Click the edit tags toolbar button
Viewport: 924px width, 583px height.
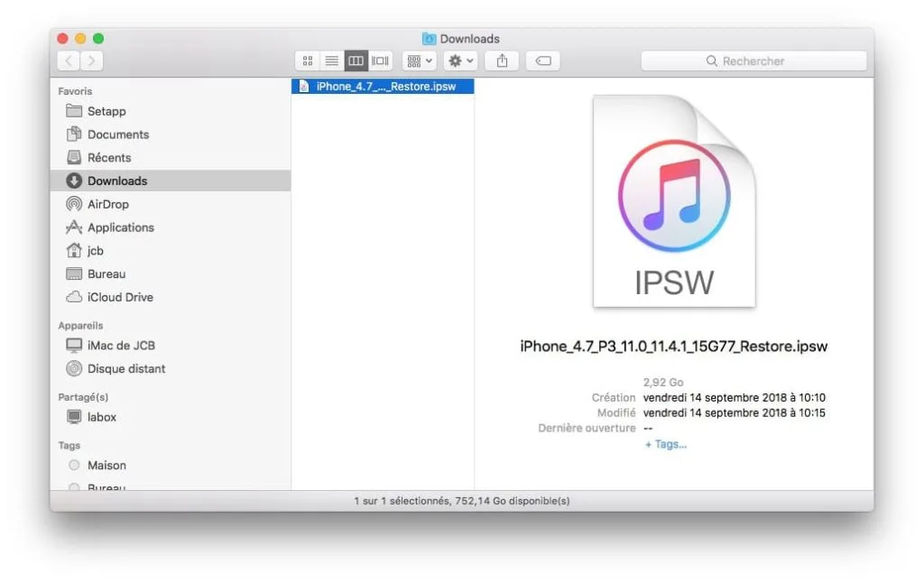click(x=542, y=60)
